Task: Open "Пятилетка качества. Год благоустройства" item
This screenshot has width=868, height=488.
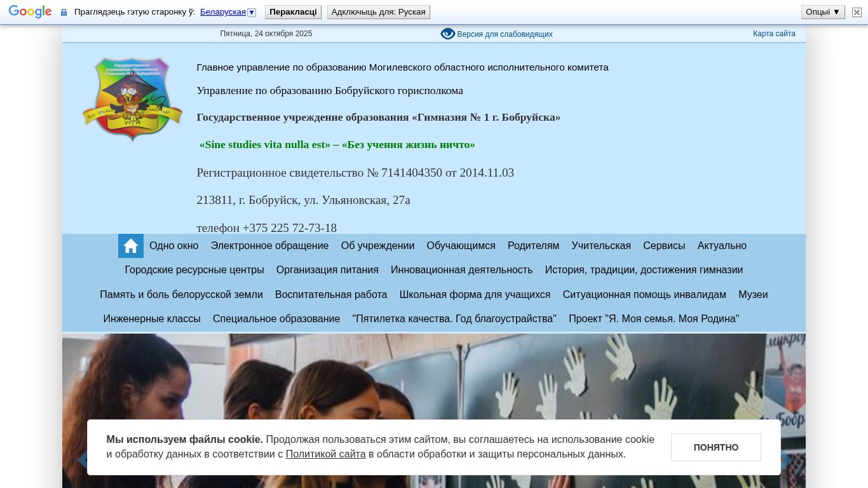Action: point(454,319)
